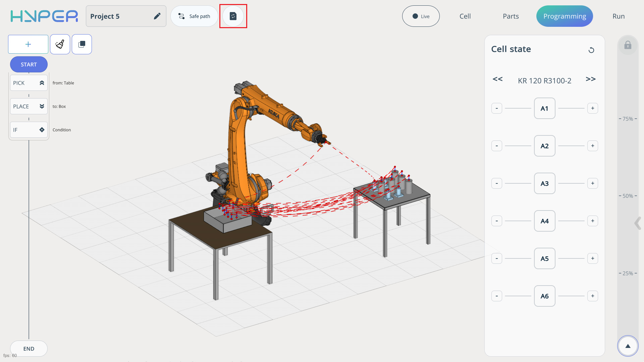Click the speed slider at 50% mark
The width and height of the screenshot is (644, 362).
(x=628, y=196)
